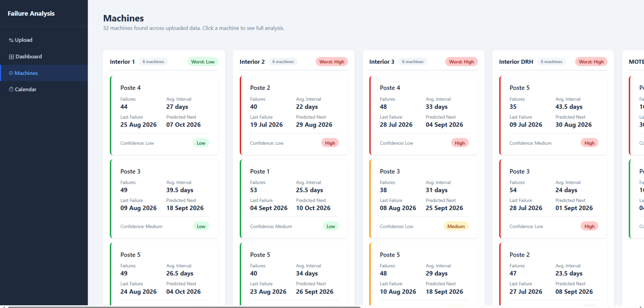Click the Failure Analysis title
The width and height of the screenshot is (644, 308).
click(x=31, y=13)
